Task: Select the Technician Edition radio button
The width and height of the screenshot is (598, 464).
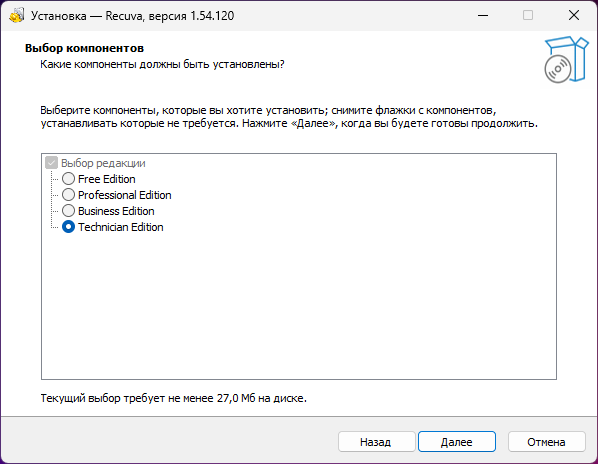Action: point(68,226)
